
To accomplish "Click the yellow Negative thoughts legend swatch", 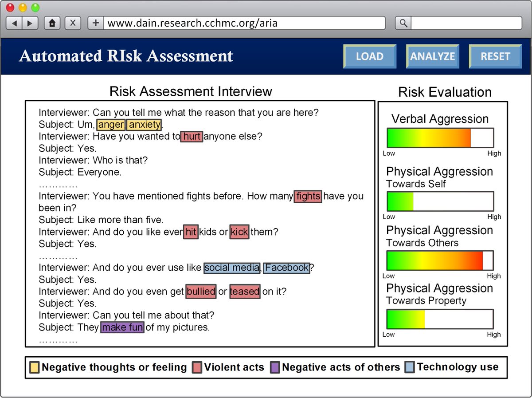I will pos(34,367).
